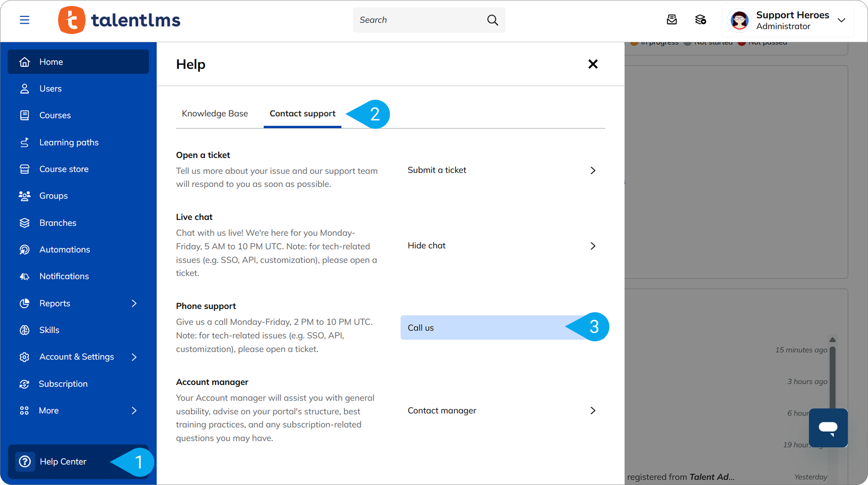Screen dimensions: 868x485
Task: Open Skills from the sidebar
Action: click(x=49, y=330)
